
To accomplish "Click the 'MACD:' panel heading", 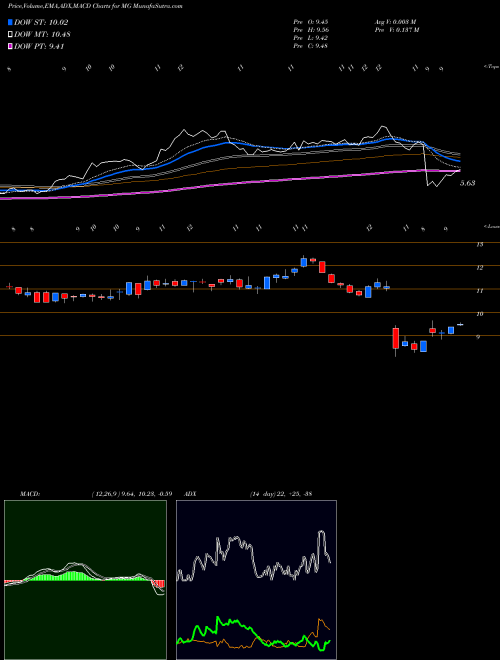I will (30, 494).
